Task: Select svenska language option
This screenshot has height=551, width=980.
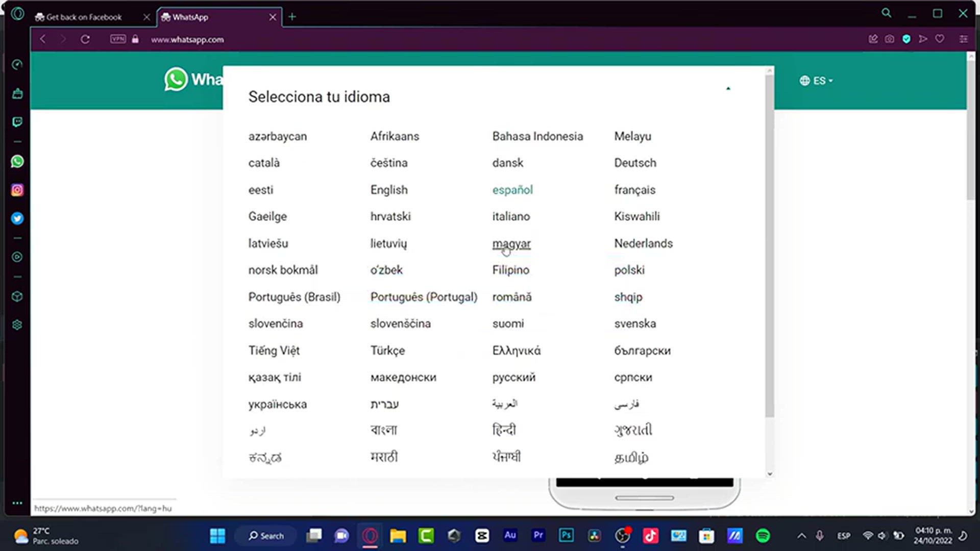Action: (635, 323)
